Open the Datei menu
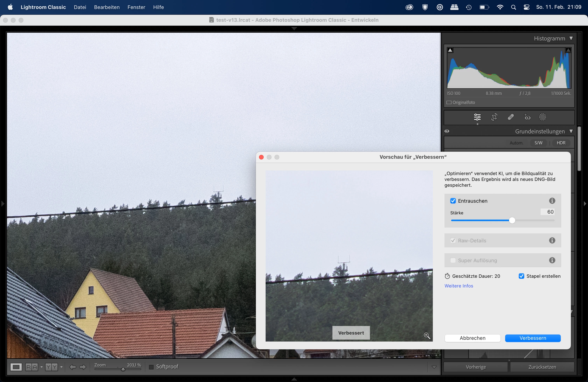 80,7
